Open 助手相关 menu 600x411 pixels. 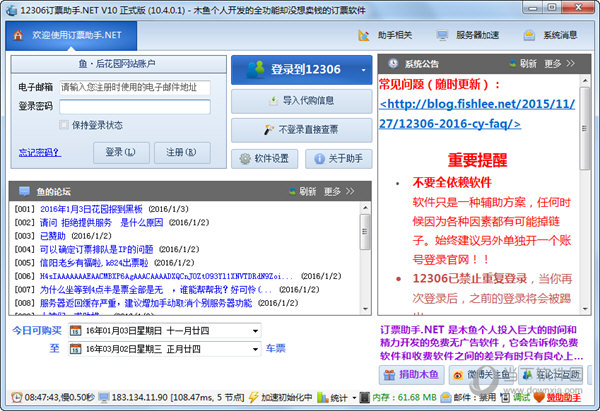[385, 36]
